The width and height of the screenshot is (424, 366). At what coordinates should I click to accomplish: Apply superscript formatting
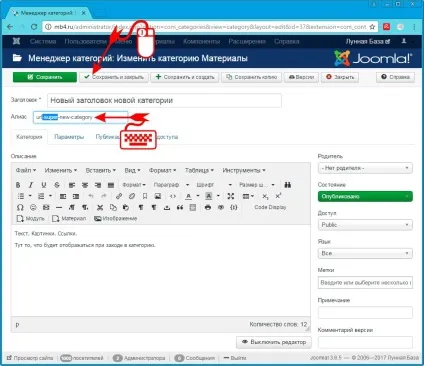click(x=278, y=196)
